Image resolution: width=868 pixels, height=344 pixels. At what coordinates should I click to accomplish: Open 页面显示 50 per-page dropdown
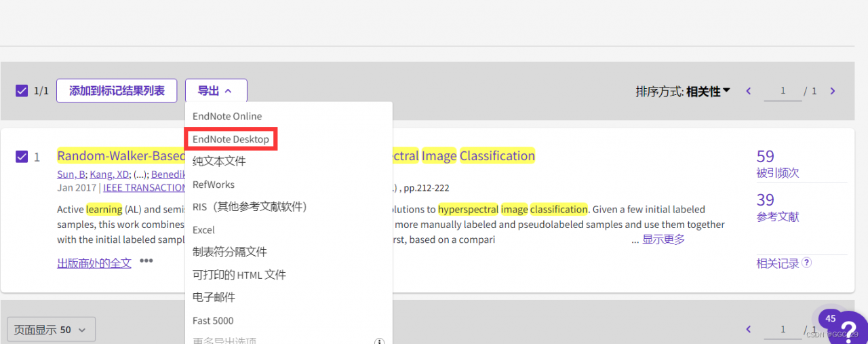(52, 330)
